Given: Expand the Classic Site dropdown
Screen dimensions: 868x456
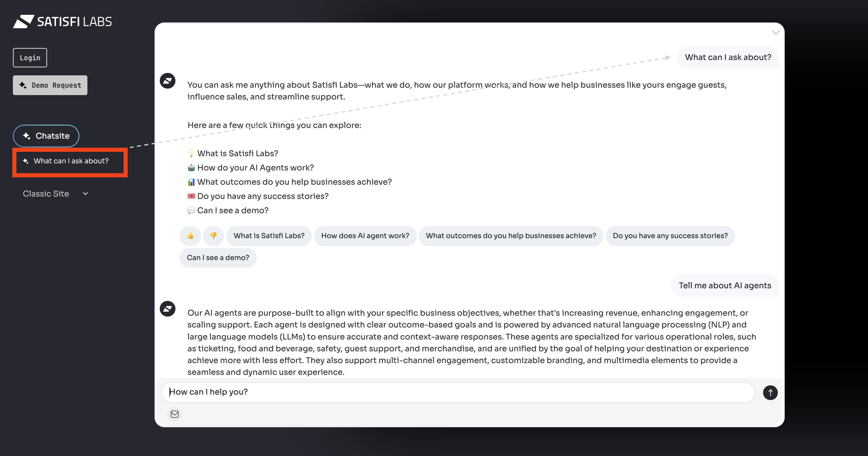Looking at the screenshot, I should pos(56,194).
